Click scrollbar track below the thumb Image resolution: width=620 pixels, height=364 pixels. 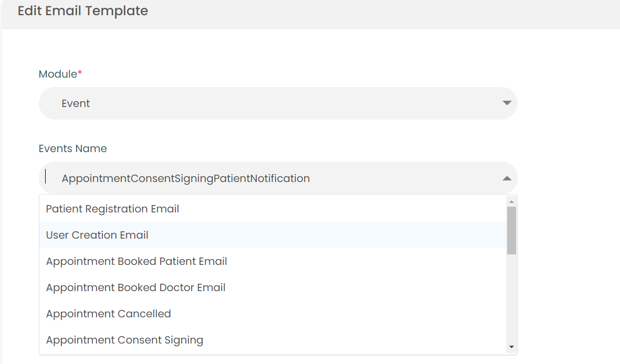[x=511, y=299]
